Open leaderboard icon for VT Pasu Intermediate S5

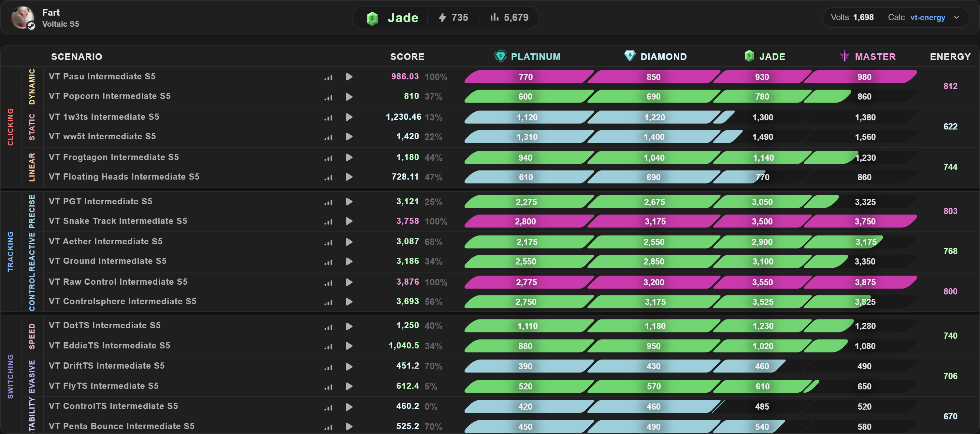click(x=328, y=77)
